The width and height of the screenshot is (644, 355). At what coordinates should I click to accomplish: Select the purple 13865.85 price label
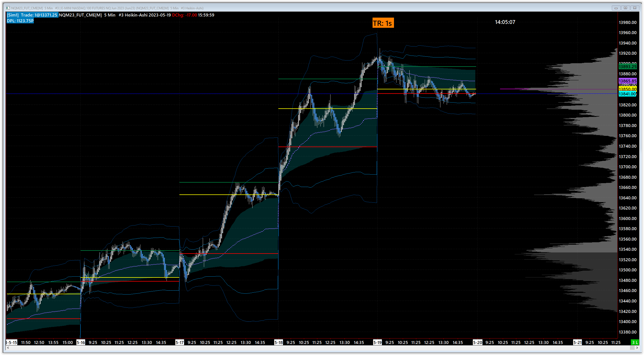(628, 81)
